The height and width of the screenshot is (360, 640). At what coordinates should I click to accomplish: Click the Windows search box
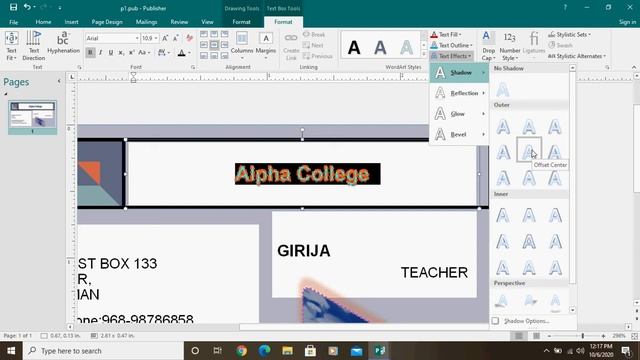click(x=103, y=351)
